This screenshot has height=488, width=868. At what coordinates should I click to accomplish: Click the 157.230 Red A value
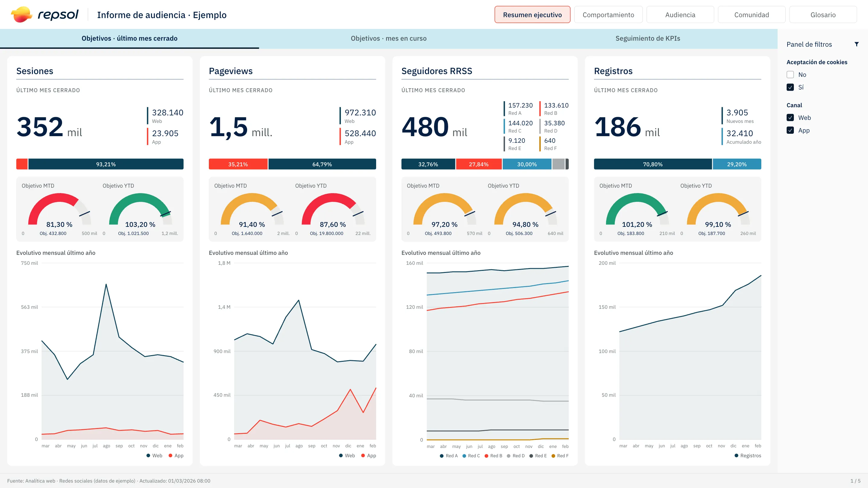click(520, 105)
